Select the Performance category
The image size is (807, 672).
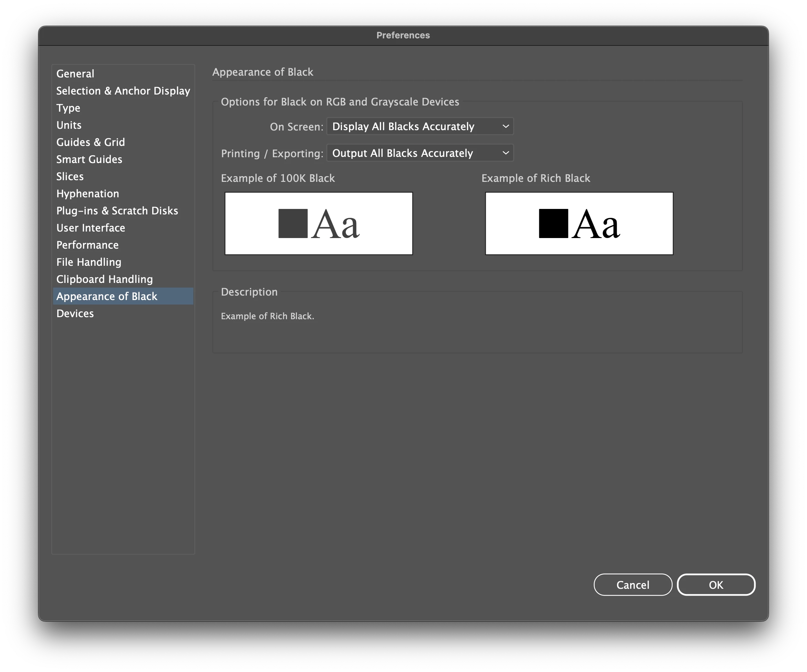[x=87, y=245]
